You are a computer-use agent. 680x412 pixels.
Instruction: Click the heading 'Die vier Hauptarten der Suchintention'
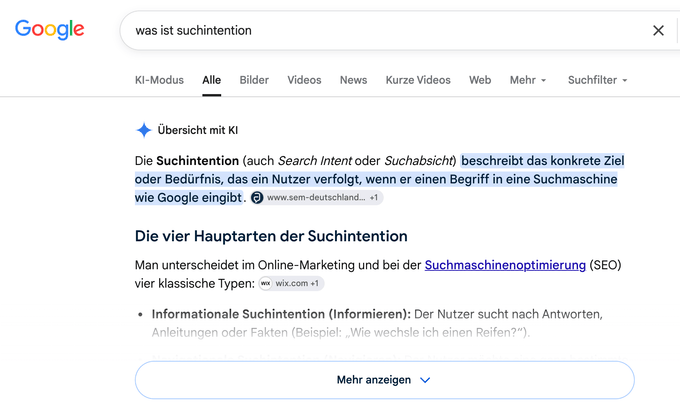coord(271,236)
